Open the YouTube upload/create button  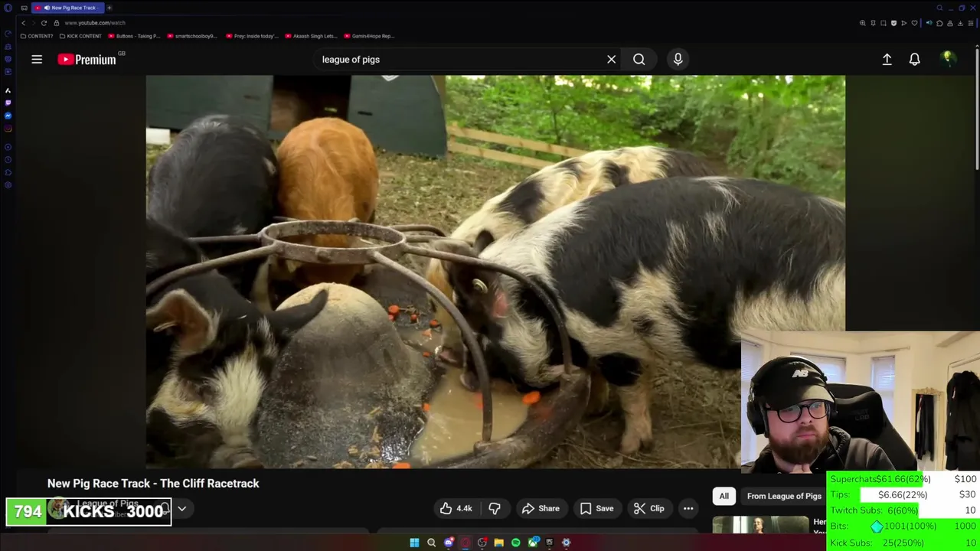pyautogui.click(x=887, y=59)
